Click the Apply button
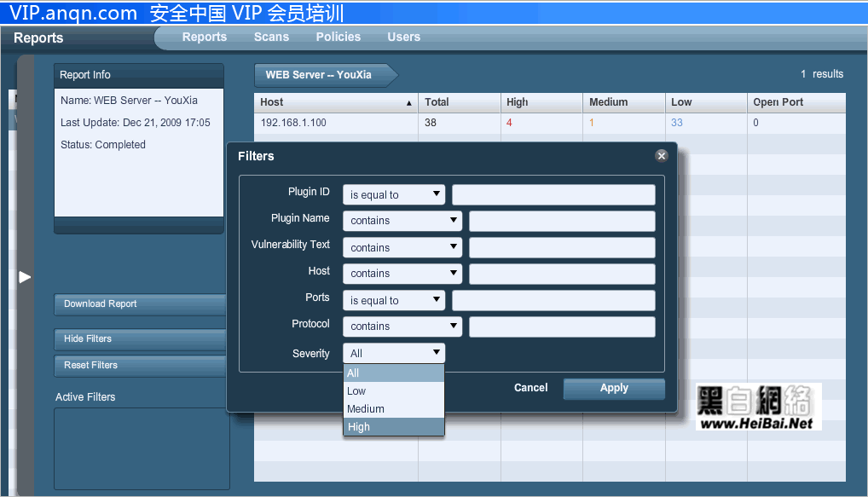 [613, 388]
